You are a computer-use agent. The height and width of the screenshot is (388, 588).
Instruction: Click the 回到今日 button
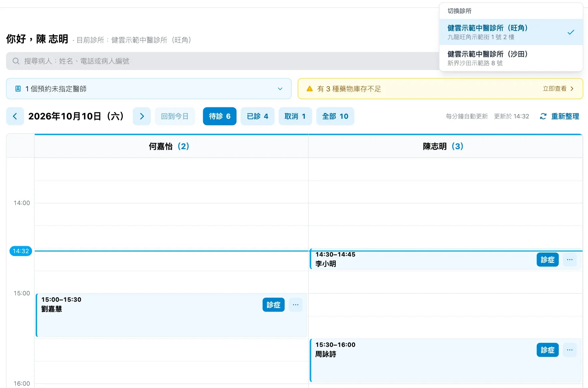click(175, 116)
